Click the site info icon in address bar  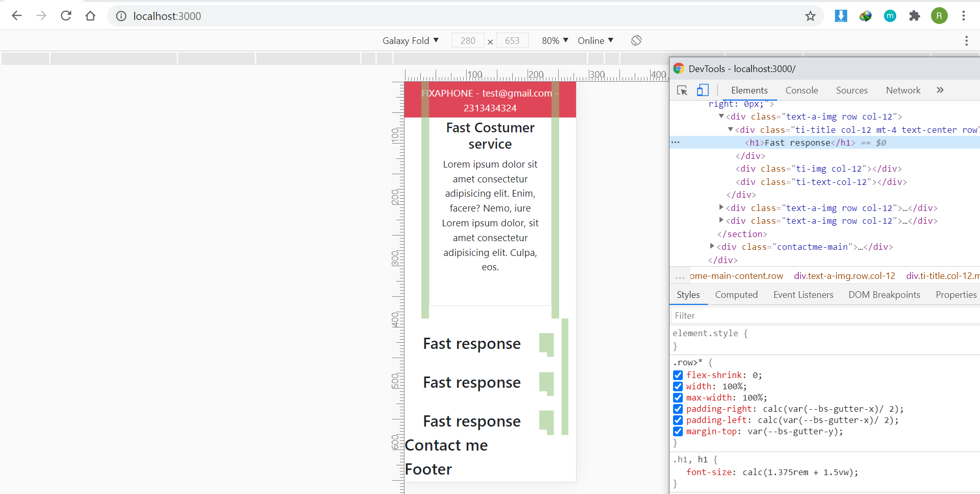[x=121, y=16]
